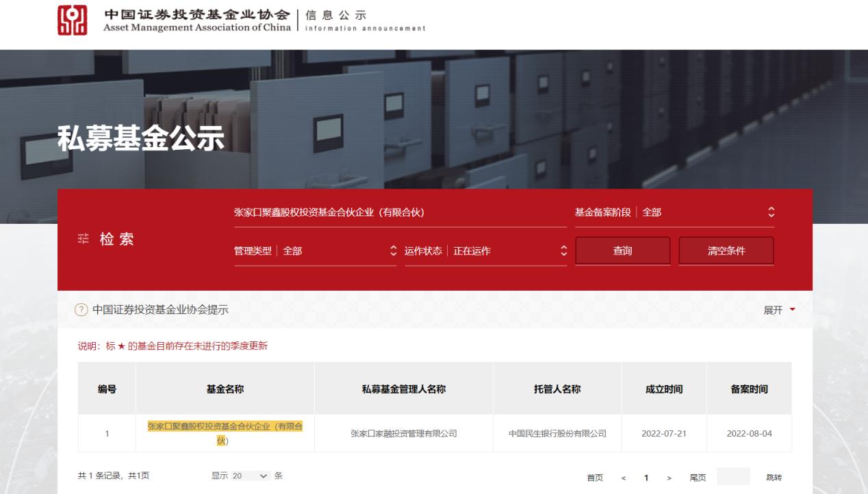Jump to 尾页 last page
Viewport: 868px width, 494px height.
pyautogui.click(x=697, y=477)
